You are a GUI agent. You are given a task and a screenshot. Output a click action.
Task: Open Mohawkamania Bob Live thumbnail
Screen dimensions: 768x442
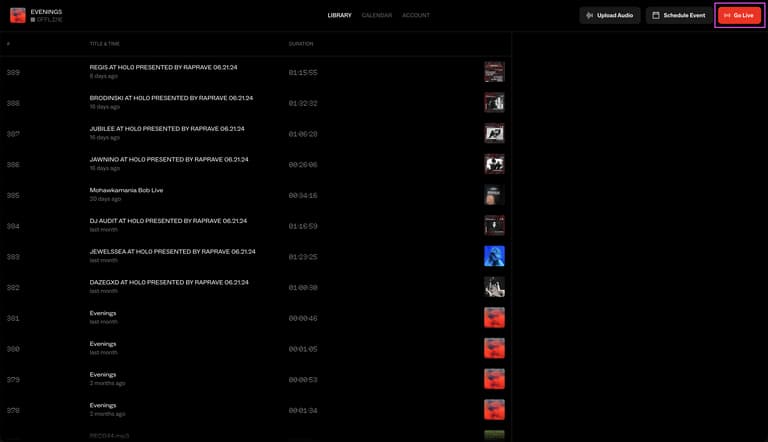coord(494,195)
